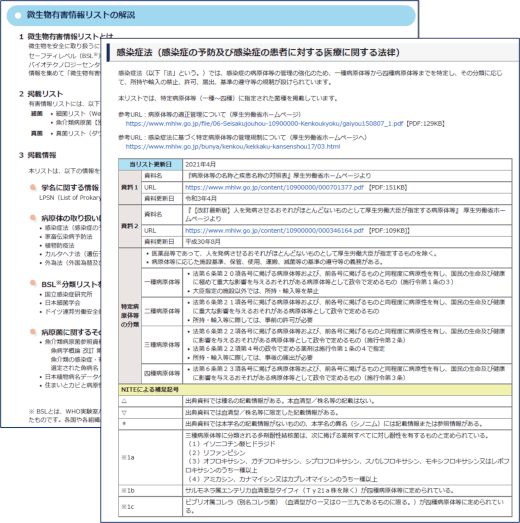Click the 2 掲載リスト heading on back page
The image size is (520, 523).
[41, 94]
